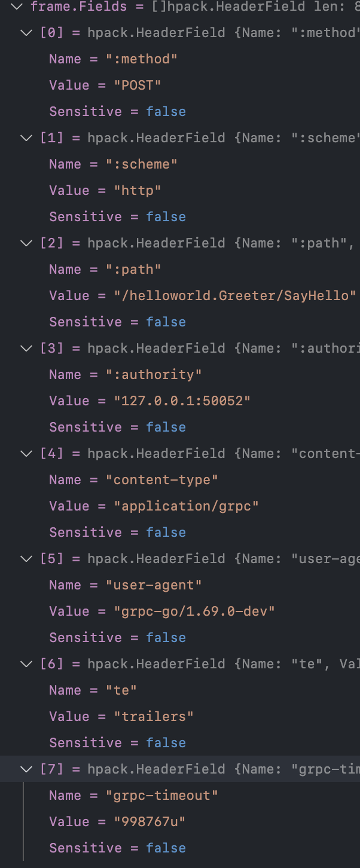Screen dimensions: 360x868
Task: Collapse the [3] :authority header field
Action: pos(26,348)
